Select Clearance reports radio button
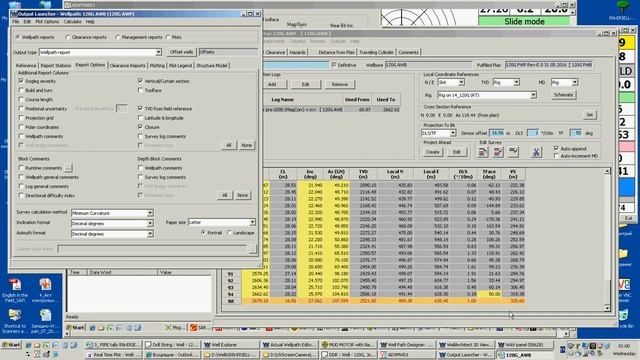640x360 pixels. coord(68,37)
